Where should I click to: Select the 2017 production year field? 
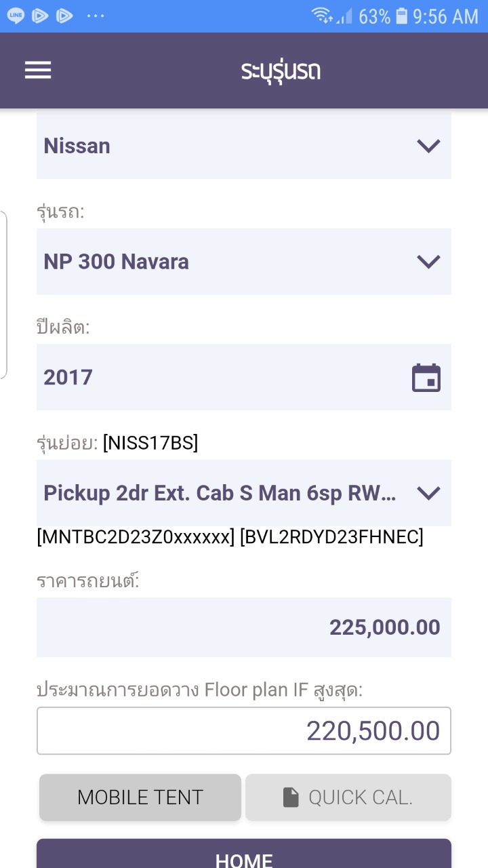coord(224,377)
